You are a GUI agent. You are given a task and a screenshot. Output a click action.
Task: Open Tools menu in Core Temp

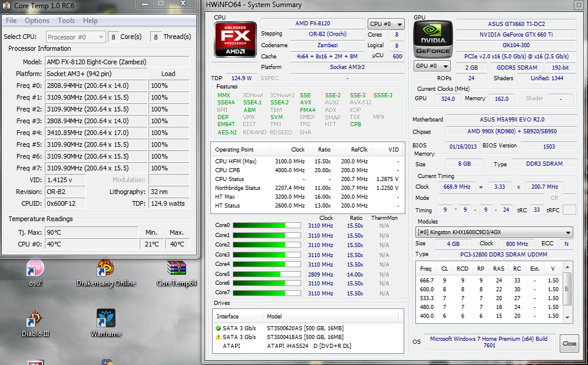66,21
